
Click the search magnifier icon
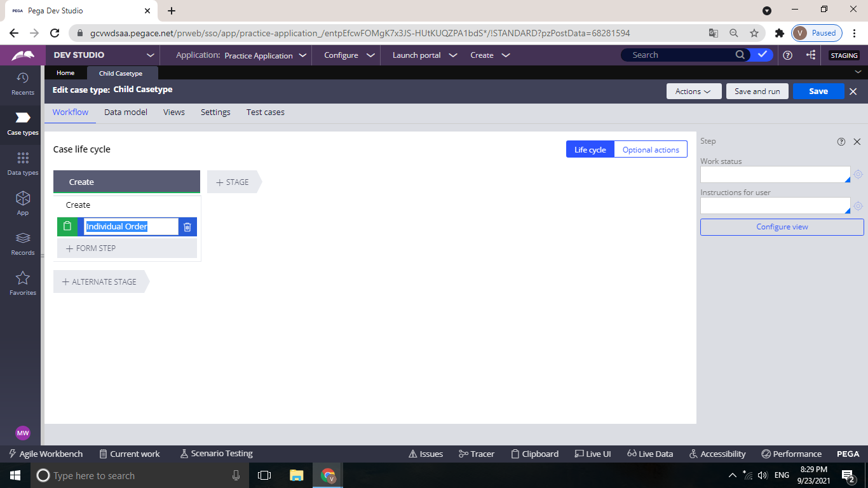pos(740,55)
